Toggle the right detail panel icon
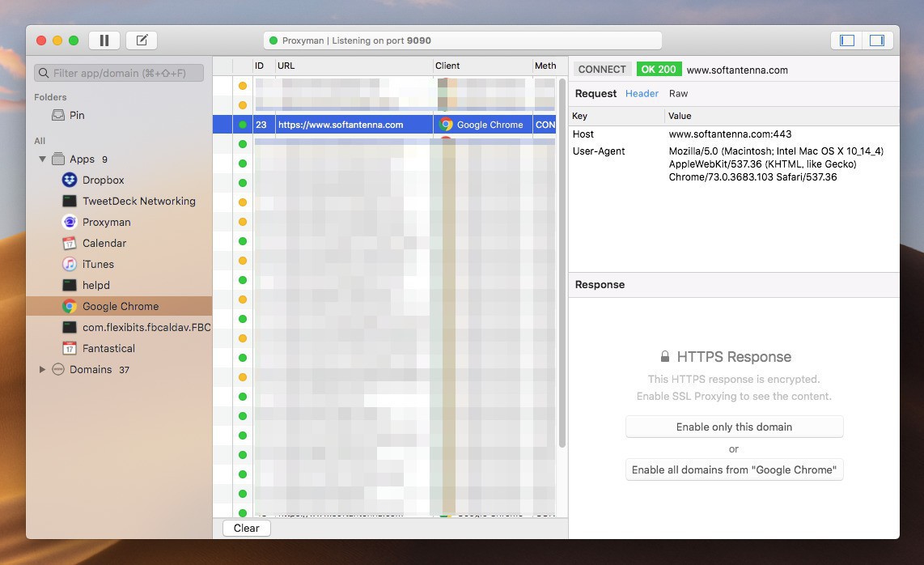924x565 pixels. point(877,40)
